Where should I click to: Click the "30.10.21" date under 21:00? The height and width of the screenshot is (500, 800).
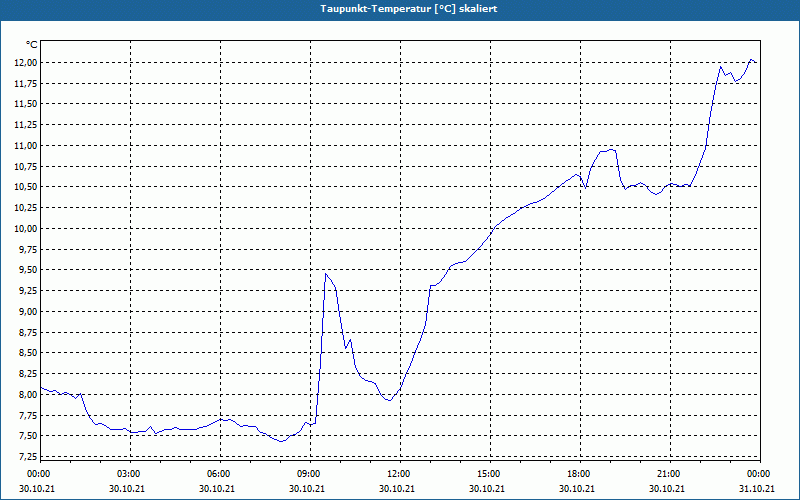pos(667,489)
